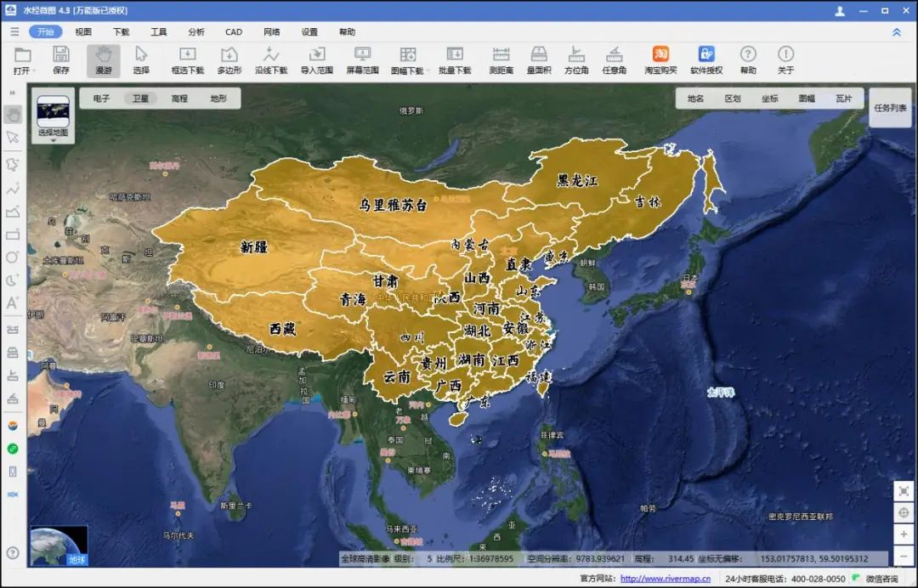
Task: Collapse the ribbon with double chevron
Action: coord(897,32)
